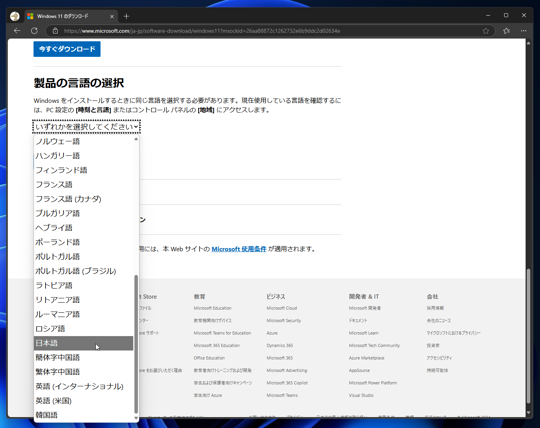
Task: Click the dropdown list scrollbar thumb
Action: click(136, 343)
